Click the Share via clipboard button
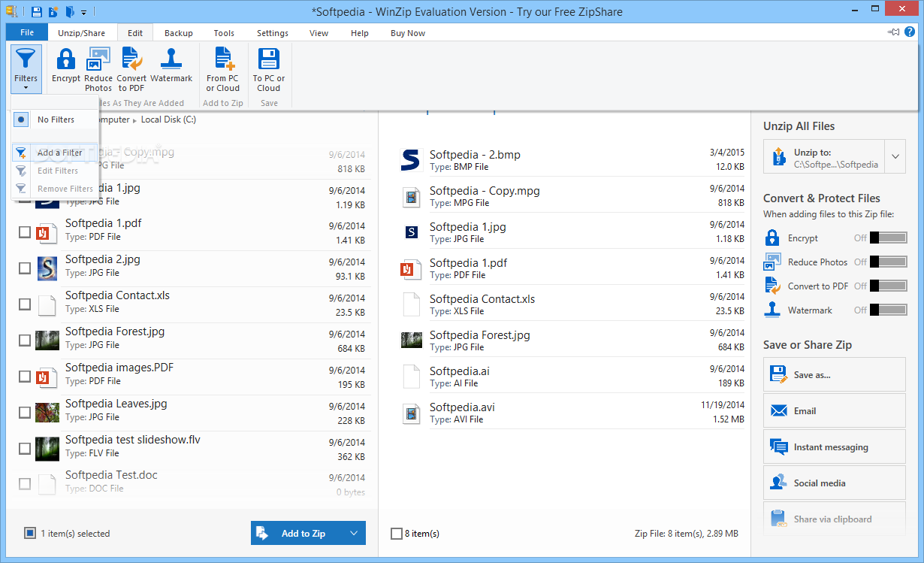 835,519
